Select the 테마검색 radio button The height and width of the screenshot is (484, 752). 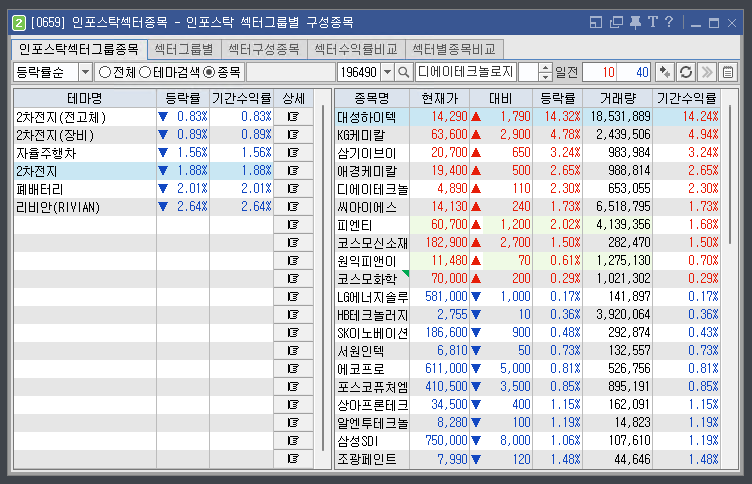pos(145,72)
